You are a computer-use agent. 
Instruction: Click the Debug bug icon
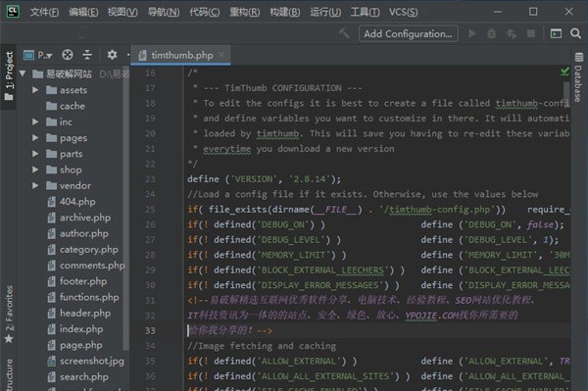(492, 33)
